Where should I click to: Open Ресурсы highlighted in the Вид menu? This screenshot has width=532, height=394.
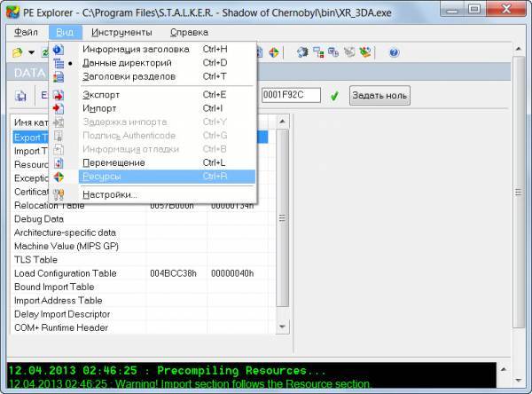tap(167, 177)
